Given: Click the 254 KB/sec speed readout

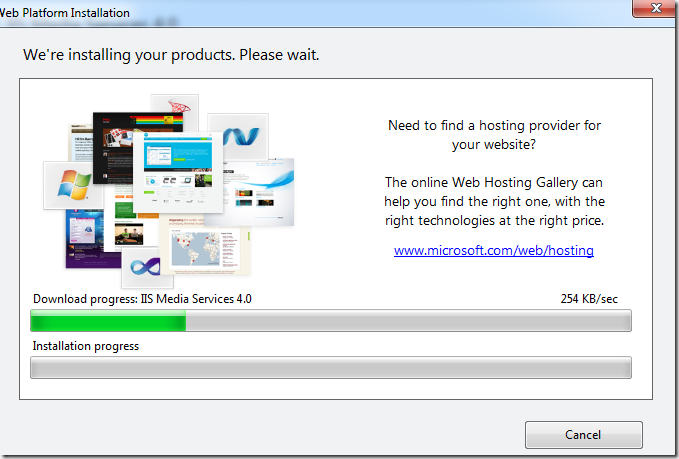Looking at the screenshot, I should (589, 299).
